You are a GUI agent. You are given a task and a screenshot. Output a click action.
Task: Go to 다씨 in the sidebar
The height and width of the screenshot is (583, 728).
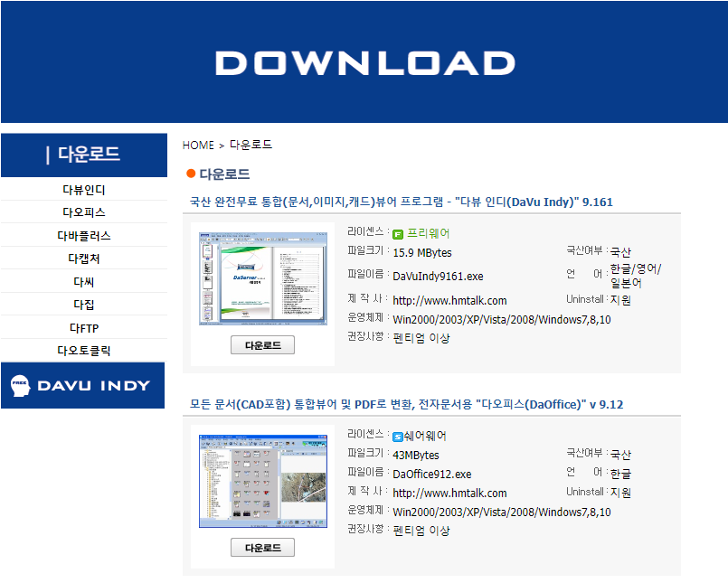point(83,282)
